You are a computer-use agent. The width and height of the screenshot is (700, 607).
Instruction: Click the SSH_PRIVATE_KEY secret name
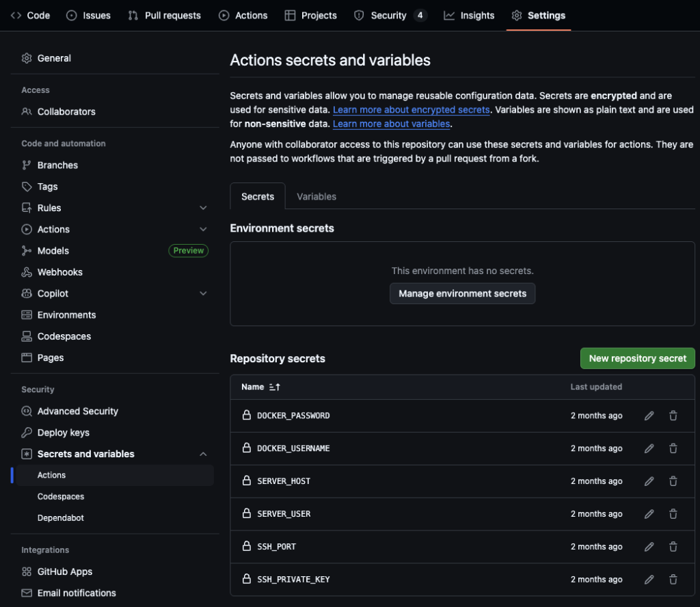pos(293,580)
